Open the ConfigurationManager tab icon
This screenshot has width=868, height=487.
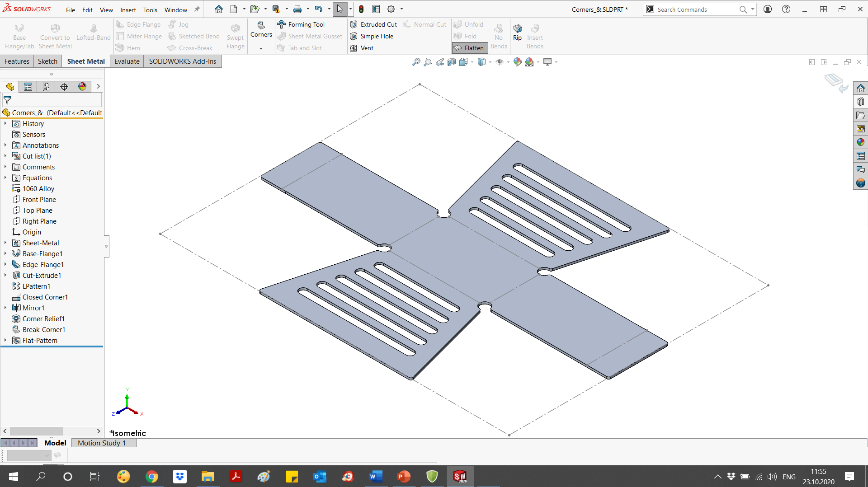pyautogui.click(x=46, y=87)
